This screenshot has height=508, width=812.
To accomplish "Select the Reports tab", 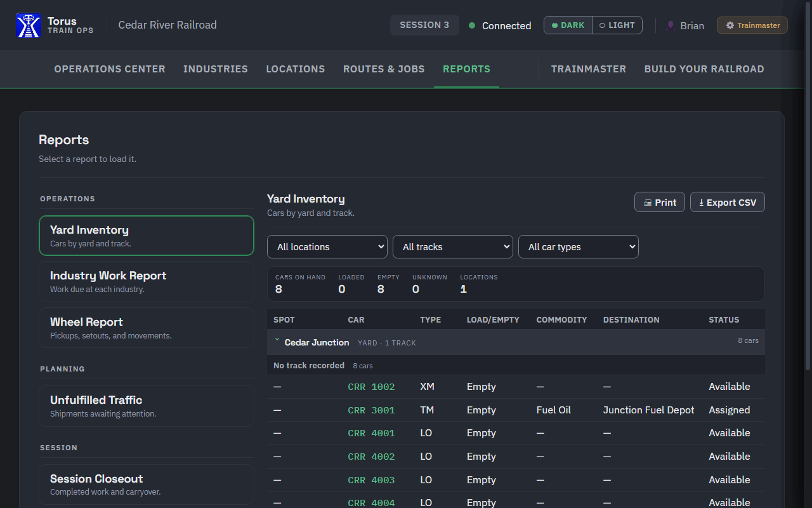I will click(x=466, y=69).
